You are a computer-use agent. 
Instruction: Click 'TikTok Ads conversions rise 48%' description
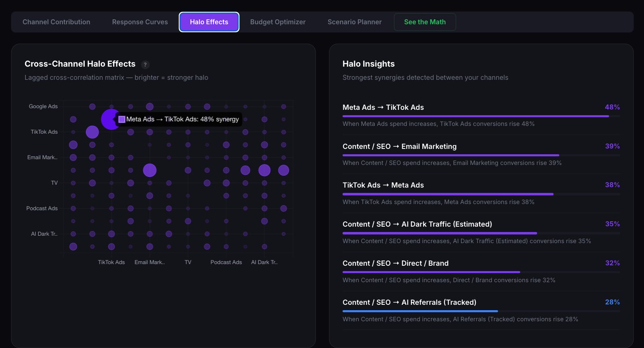(x=438, y=124)
